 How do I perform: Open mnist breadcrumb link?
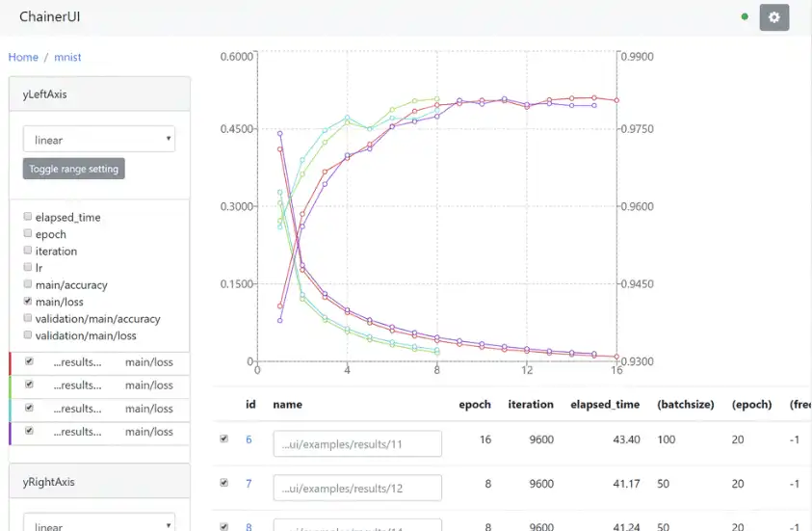(67, 57)
